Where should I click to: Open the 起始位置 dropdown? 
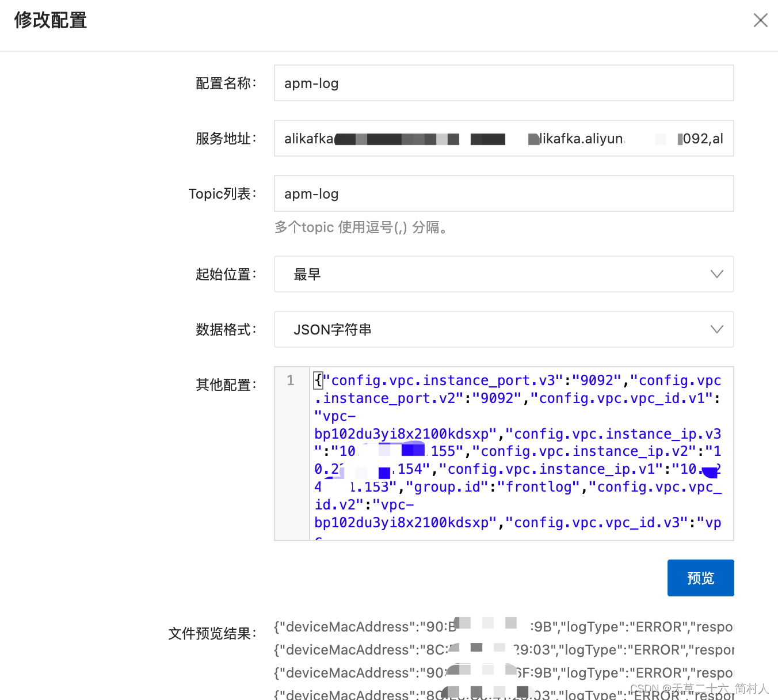point(504,274)
